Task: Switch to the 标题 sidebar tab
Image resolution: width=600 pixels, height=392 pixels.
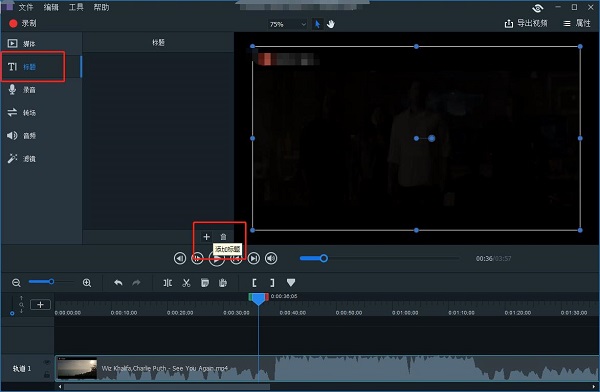Action: pos(41,67)
